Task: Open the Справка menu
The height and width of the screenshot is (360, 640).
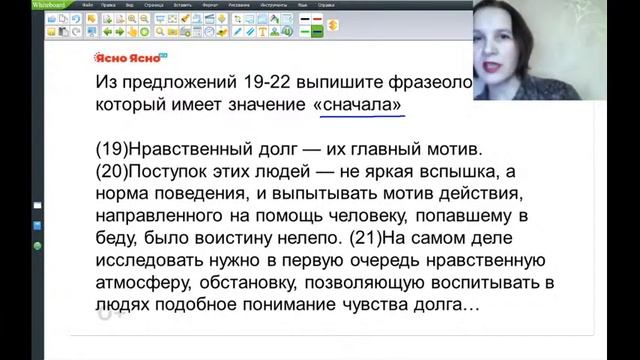Action: click(x=326, y=5)
